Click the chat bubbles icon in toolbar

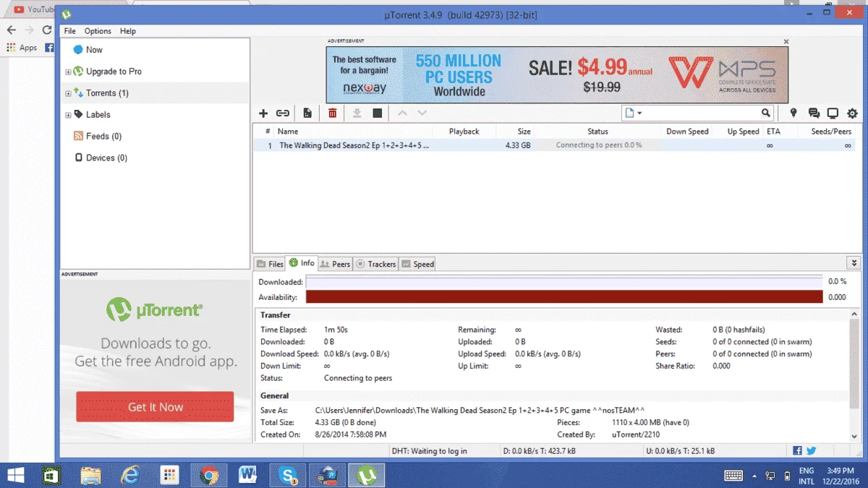coord(814,114)
